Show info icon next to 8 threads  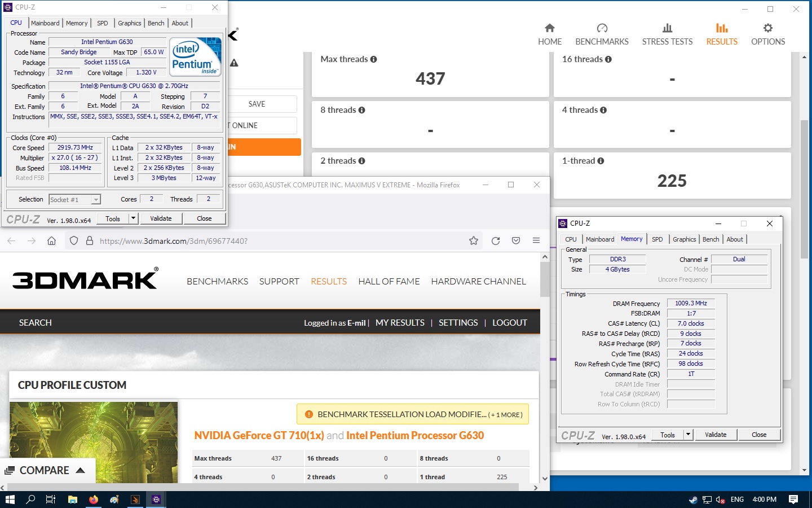click(x=361, y=110)
